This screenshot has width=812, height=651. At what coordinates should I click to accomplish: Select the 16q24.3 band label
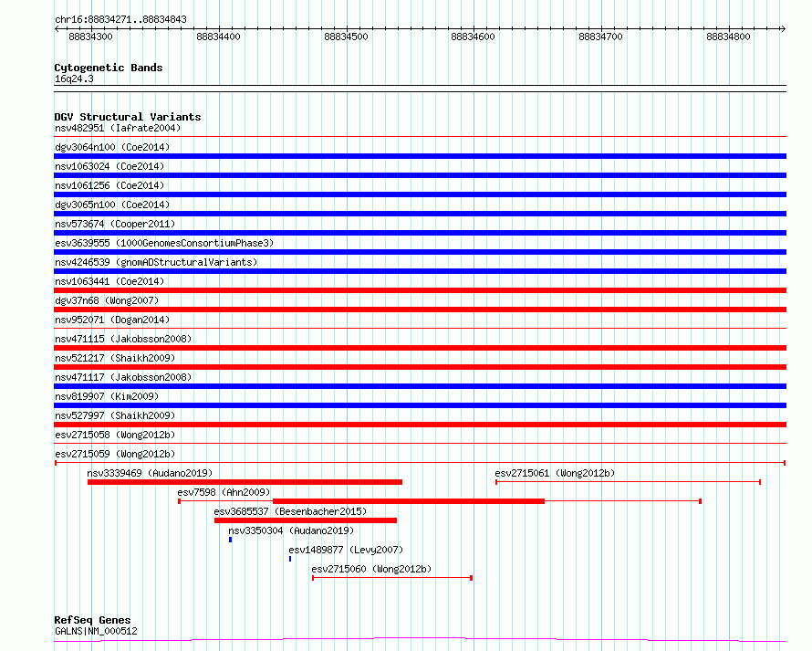click(x=74, y=79)
